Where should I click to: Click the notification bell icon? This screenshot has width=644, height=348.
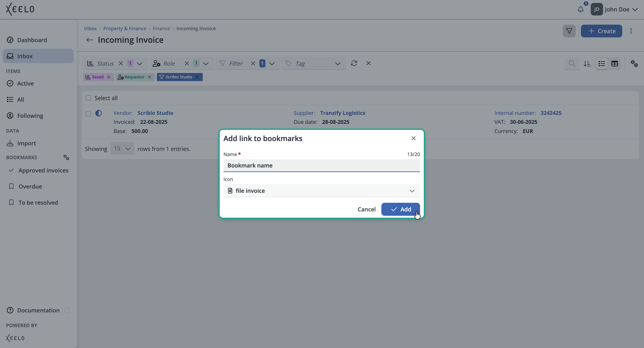[x=580, y=10]
